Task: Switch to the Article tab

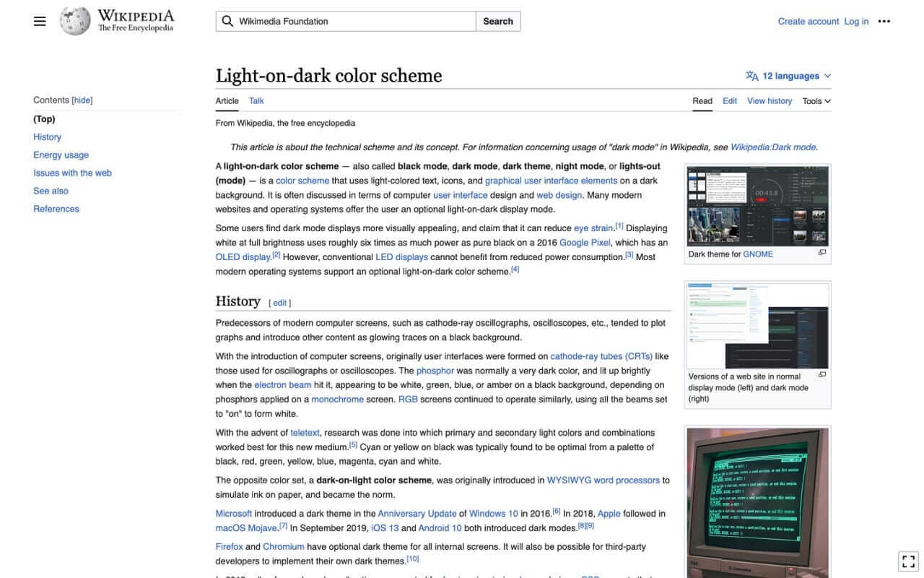Action: coord(227,101)
